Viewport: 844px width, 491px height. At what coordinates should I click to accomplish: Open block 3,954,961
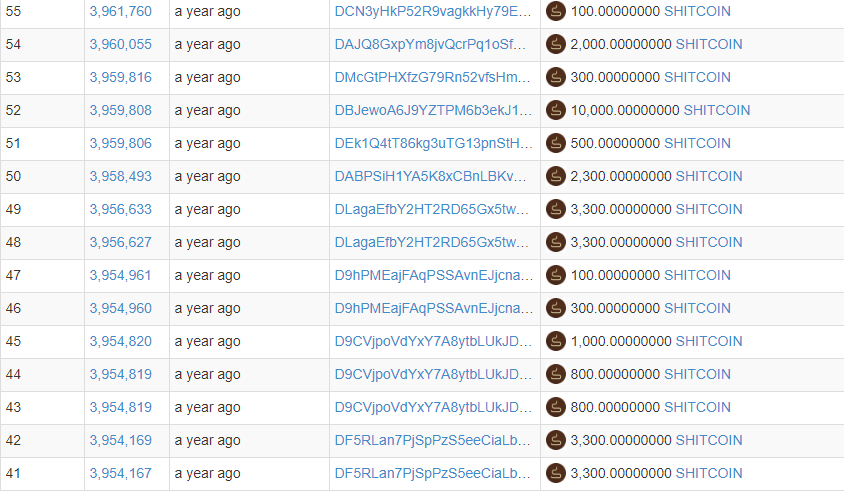[121, 276]
